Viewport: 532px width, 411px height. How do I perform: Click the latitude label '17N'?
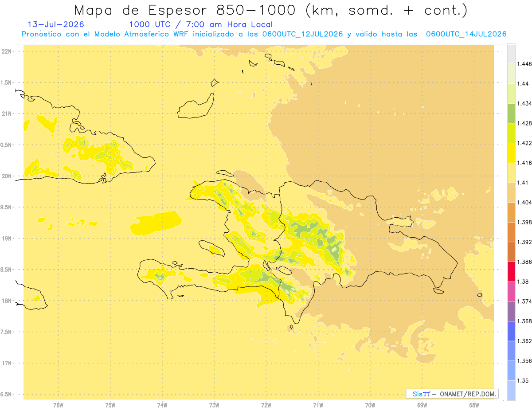tap(8, 363)
